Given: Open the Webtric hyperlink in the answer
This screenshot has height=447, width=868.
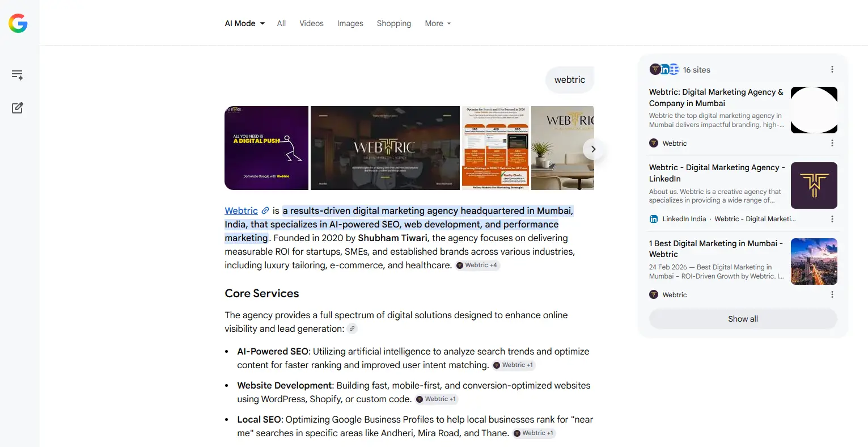Looking at the screenshot, I should tap(241, 211).
